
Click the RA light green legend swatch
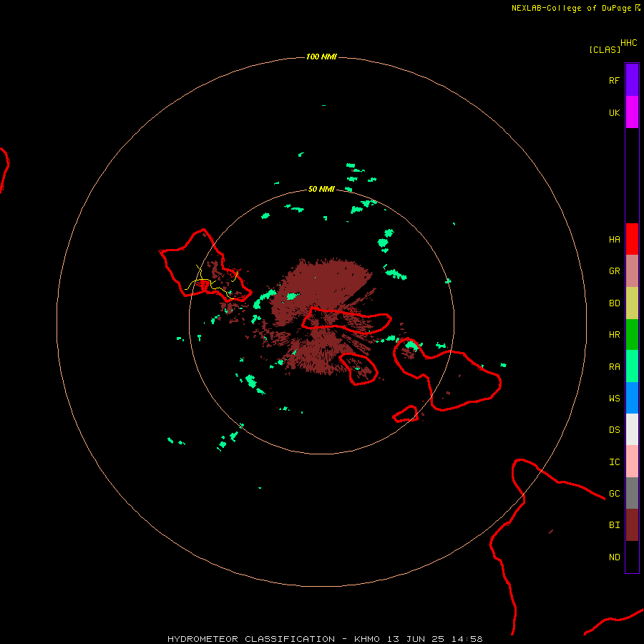(x=632, y=366)
